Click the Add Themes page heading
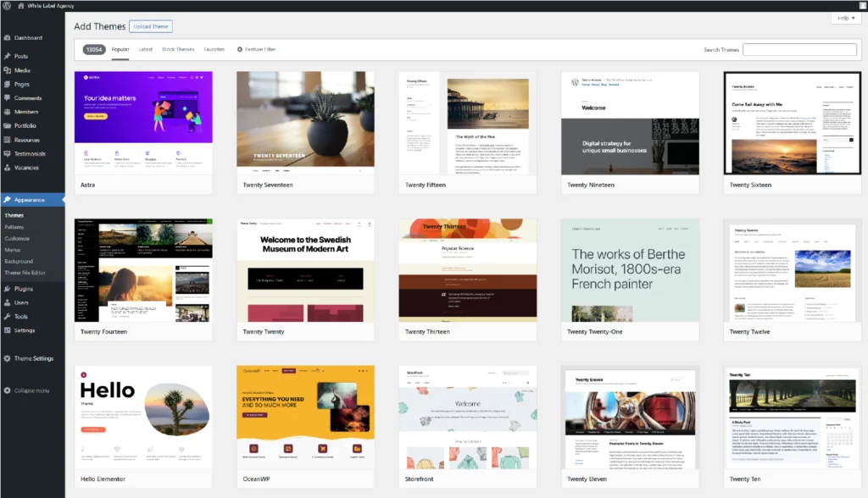This screenshot has height=498, width=868. (100, 26)
